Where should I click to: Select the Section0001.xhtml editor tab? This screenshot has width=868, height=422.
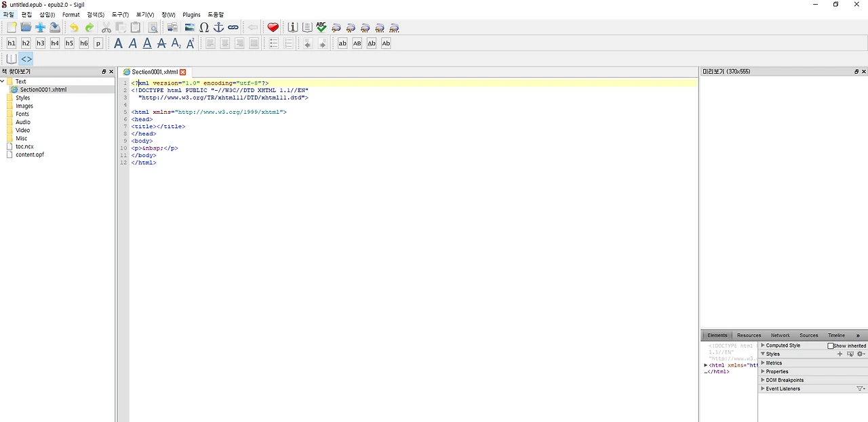coord(155,72)
